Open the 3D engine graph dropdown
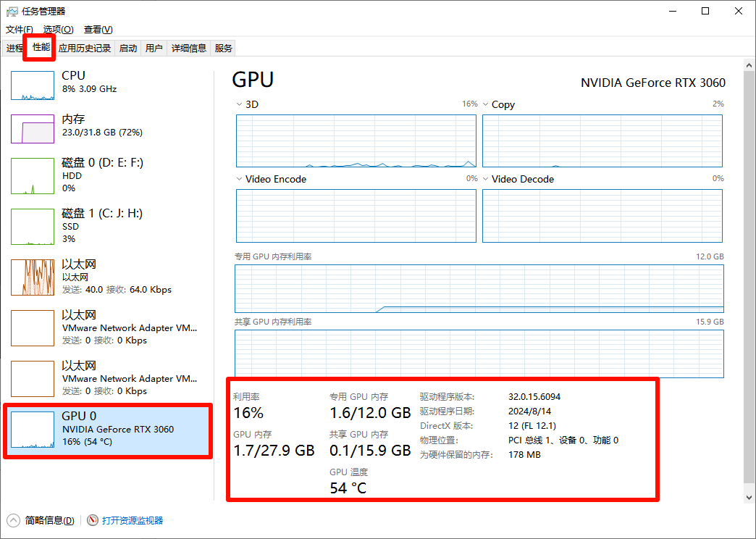The height and width of the screenshot is (539, 756). 239,104
